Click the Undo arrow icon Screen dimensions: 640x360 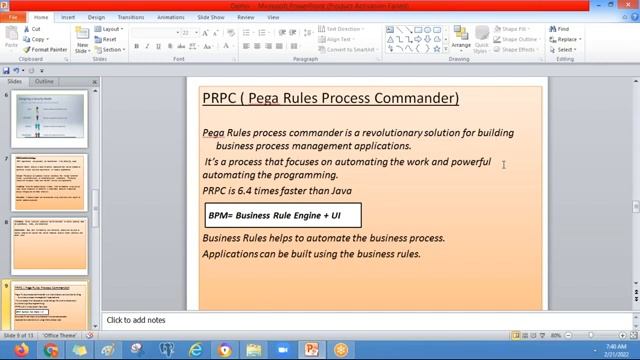(16, 71)
